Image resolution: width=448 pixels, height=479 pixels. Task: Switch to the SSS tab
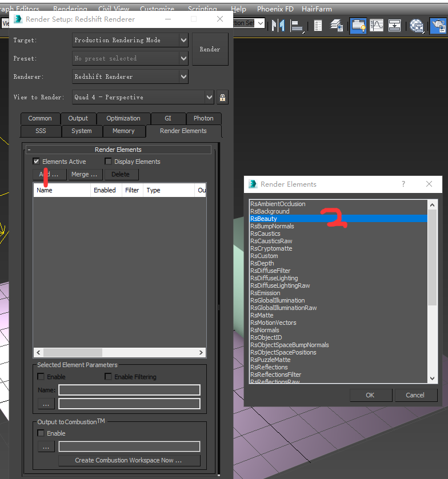[41, 131]
